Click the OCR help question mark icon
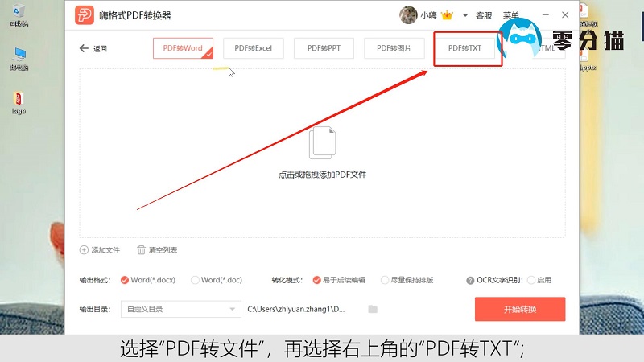The width and height of the screenshot is (644, 362). click(x=470, y=280)
